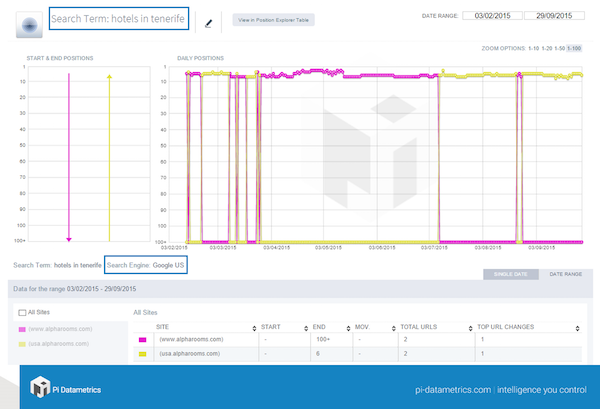Sort table by TOP URL CHANGES arrows
600x409 pixels.
pyautogui.click(x=577, y=328)
